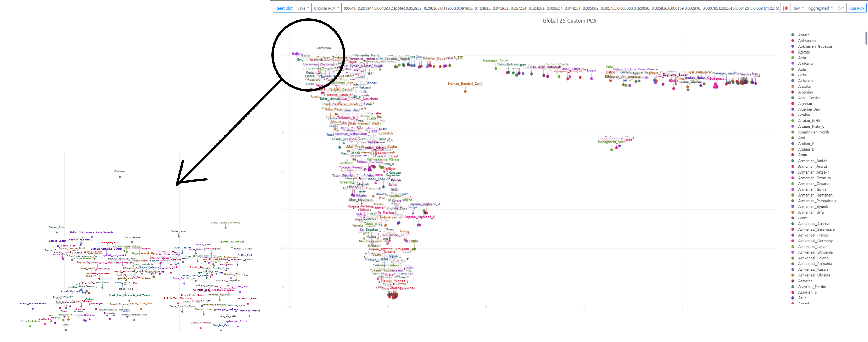Hide the Abkhasian_Gudauta legend series

coord(815,46)
